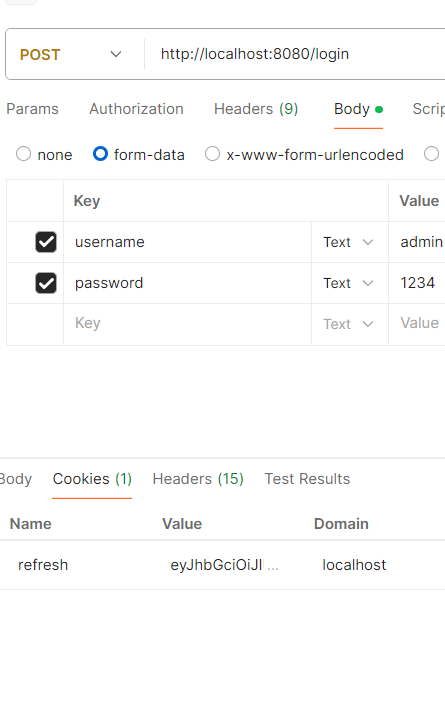Click the localhost cookie domain

point(354,565)
